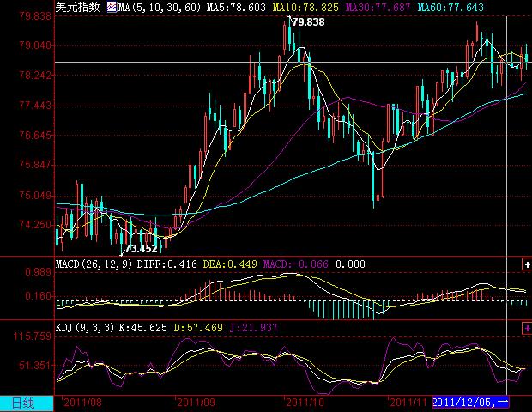The width and height of the screenshot is (532, 412).
Task: Click the 2011/09 date axis label
Action: 196,403
